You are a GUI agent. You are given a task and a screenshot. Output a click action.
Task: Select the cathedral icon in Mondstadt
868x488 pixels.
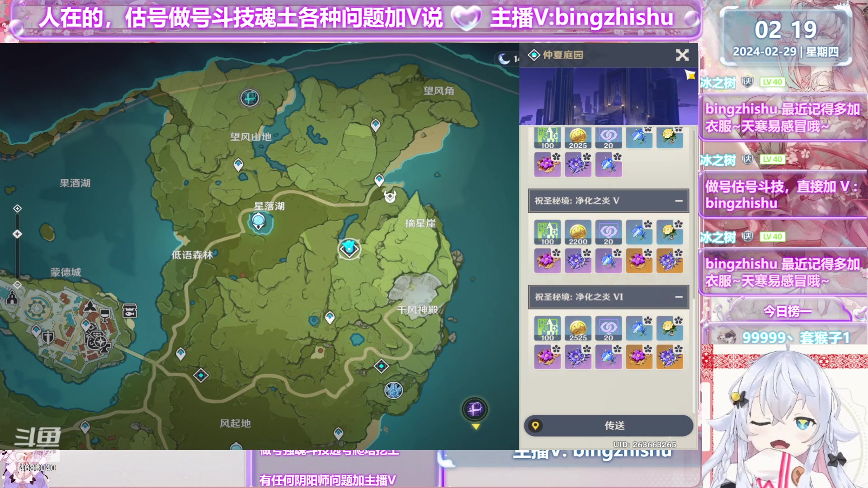pos(12,298)
